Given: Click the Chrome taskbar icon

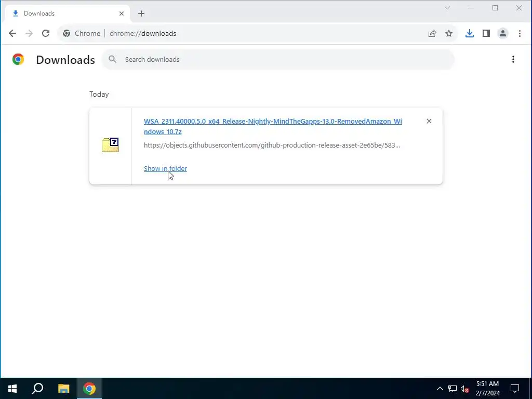Looking at the screenshot, I should pos(89,389).
